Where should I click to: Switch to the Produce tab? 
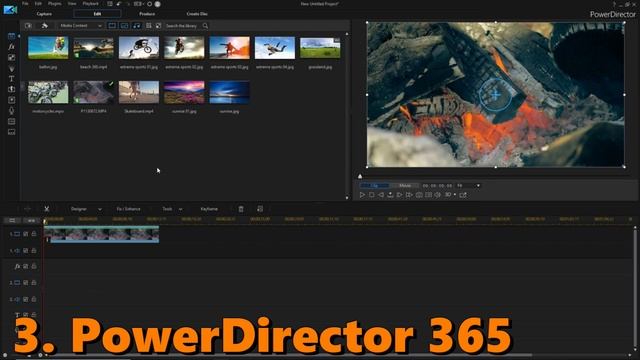pos(147,14)
